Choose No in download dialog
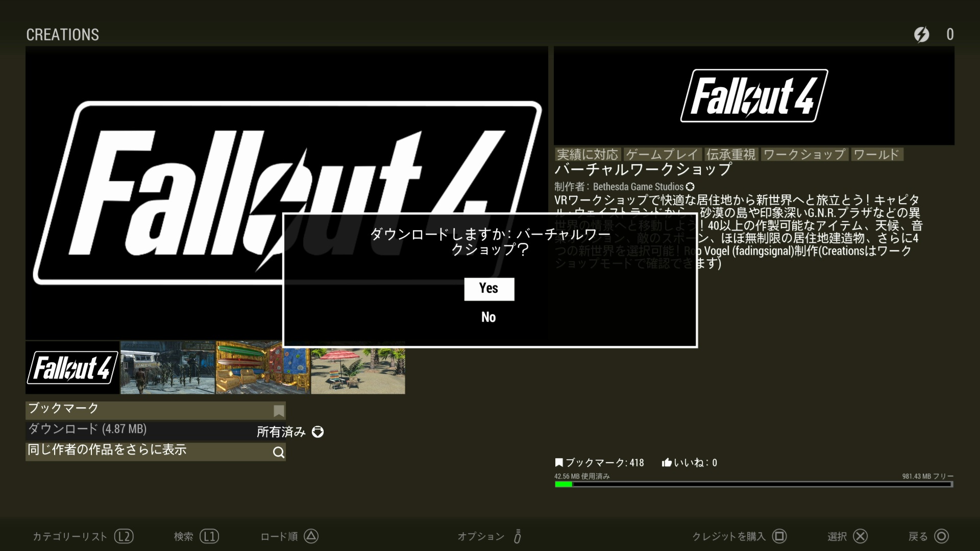980x551 pixels. 488,317
